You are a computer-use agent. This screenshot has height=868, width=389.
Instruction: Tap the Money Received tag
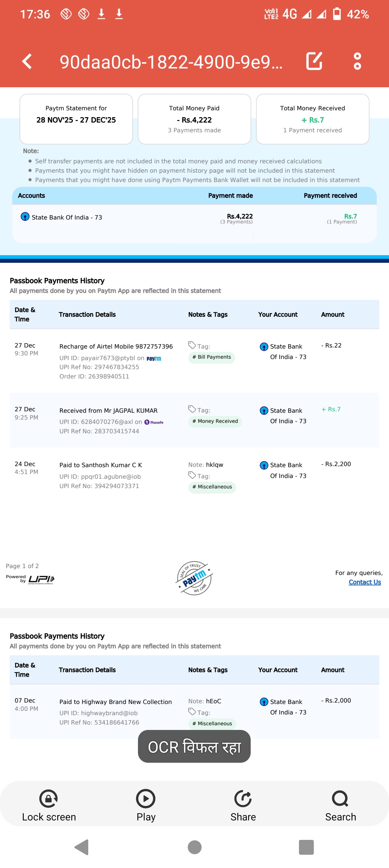point(215,421)
